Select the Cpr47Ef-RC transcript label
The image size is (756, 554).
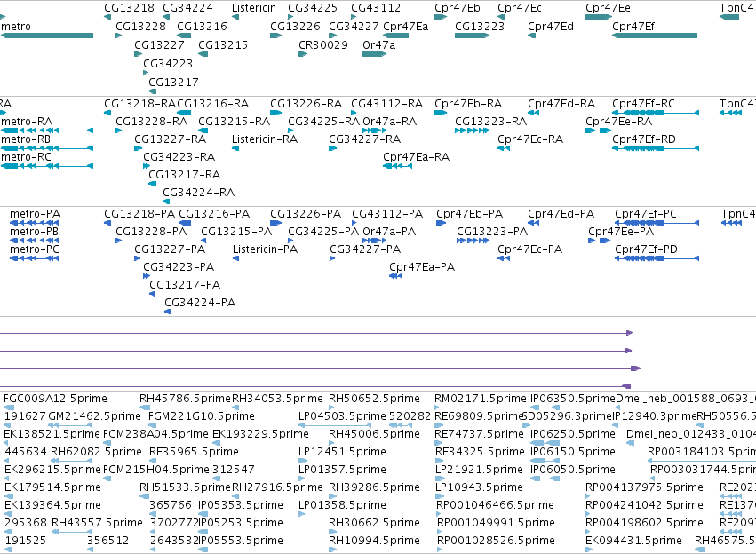click(643, 104)
